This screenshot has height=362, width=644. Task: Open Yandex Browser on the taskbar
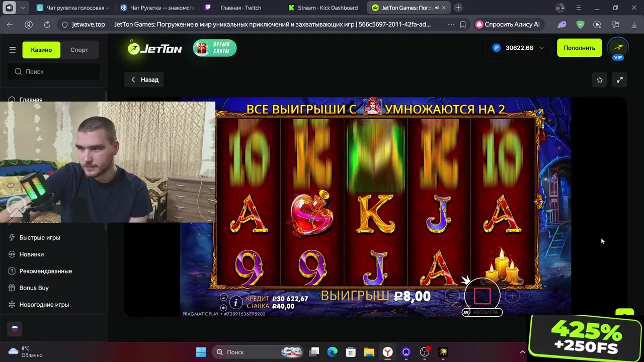[388, 352]
